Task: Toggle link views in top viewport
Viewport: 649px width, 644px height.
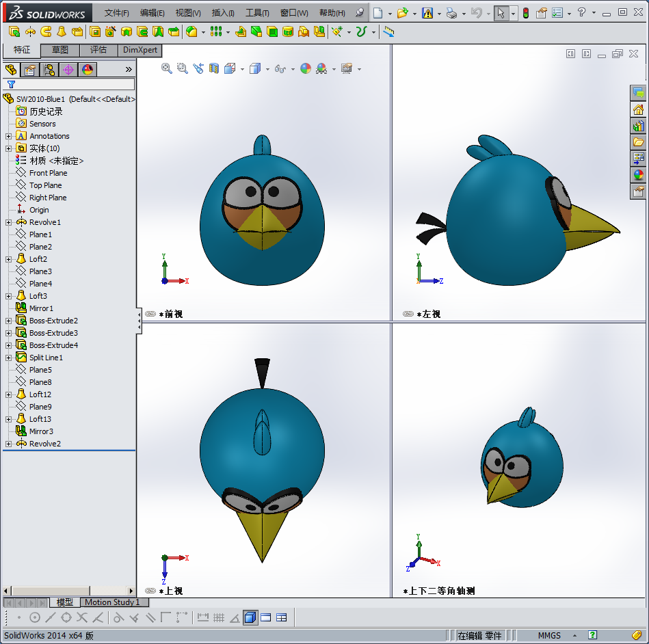Action: (150, 591)
